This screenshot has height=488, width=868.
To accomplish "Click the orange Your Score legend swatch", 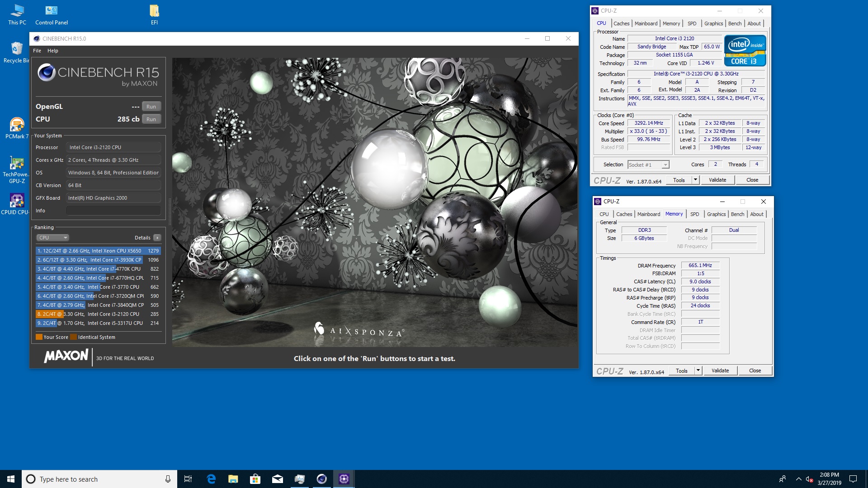I will (39, 337).
